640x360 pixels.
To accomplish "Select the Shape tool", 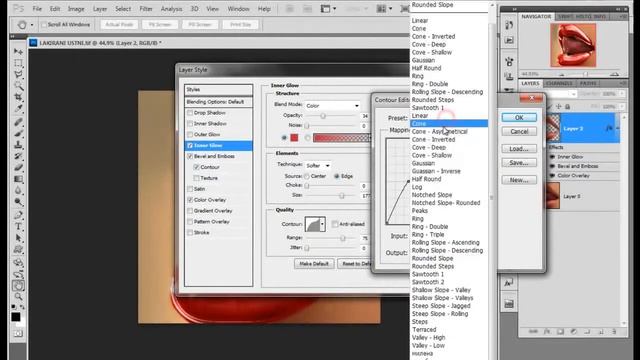I will (18, 249).
